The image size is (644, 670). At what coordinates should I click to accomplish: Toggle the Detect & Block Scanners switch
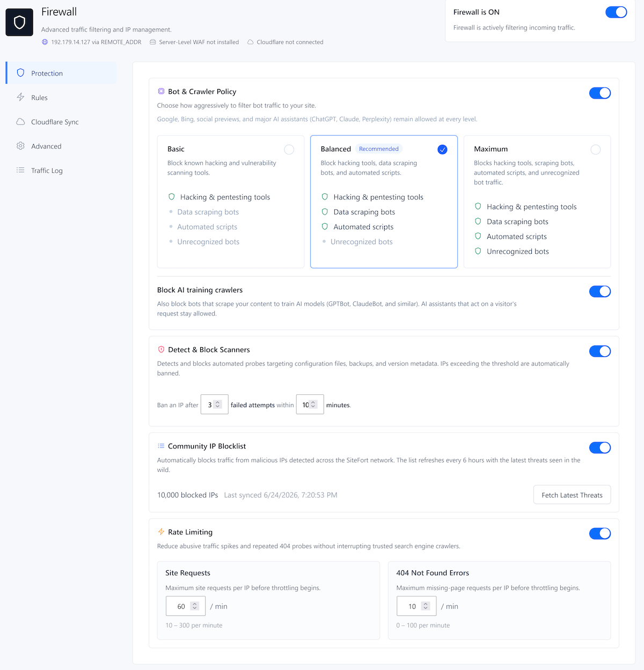pyautogui.click(x=600, y=351)
